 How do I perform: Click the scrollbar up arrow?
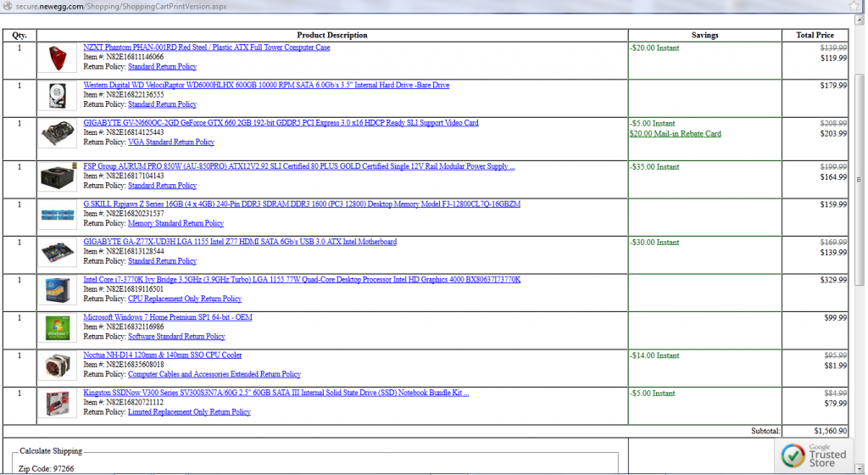[x=860, y=20]
